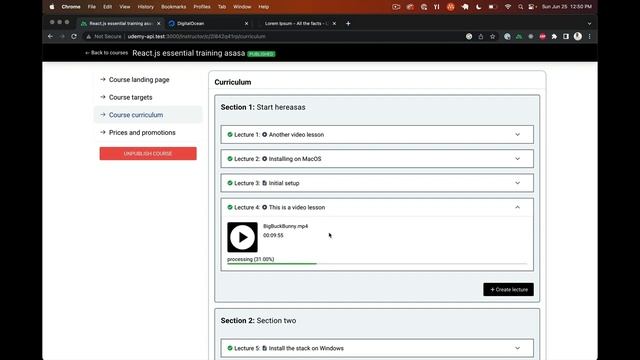Click the Unpublish Course button
The width and height of the screenshot is (640, 360).
click(x=148, y=153)
